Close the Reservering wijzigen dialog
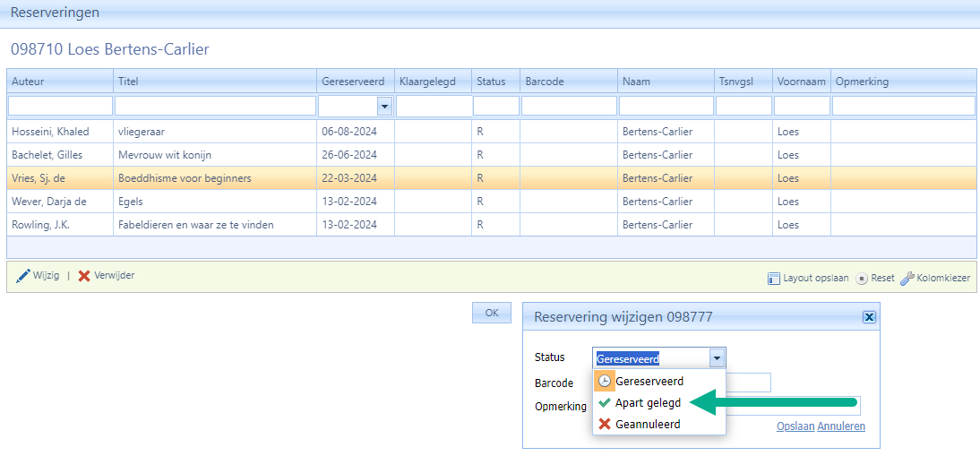 click(x=868, y=317)
